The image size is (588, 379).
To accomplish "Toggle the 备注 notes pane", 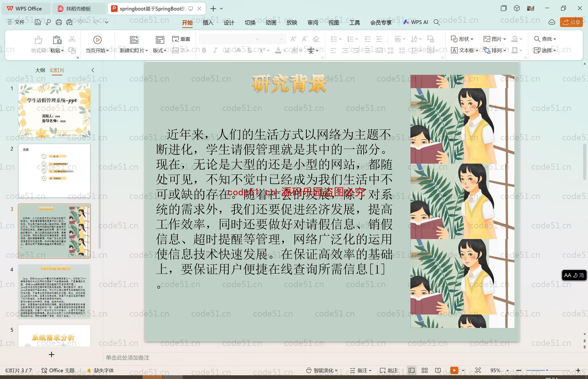I will 360,370.
